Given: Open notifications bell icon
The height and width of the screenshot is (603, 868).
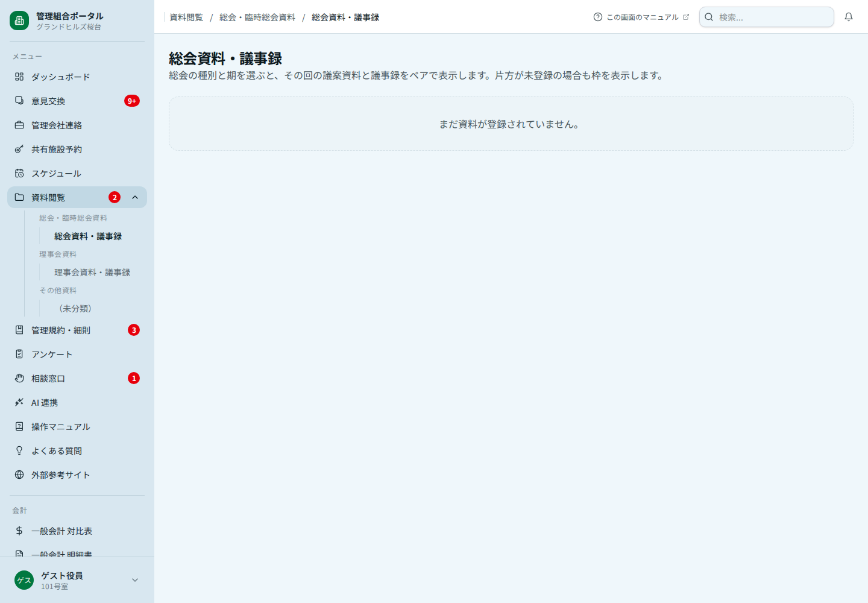Looking at the screenshot, I should pos(849,17).
